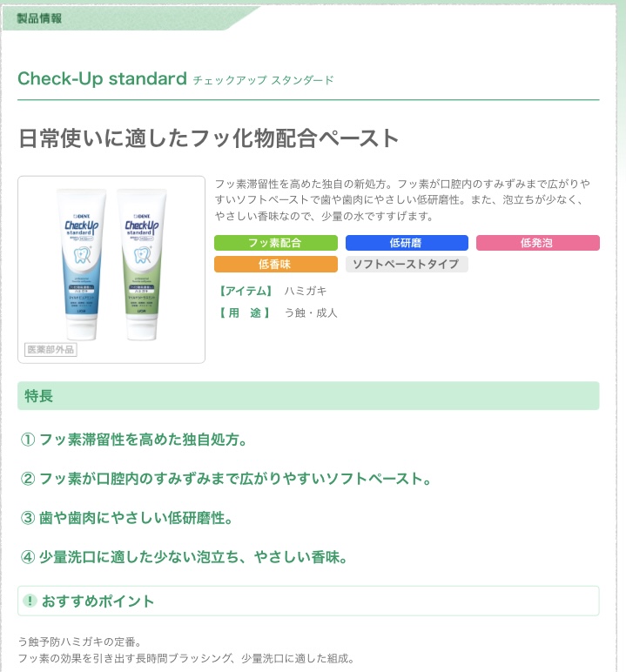Click the 日常使いに適したフッ化物配合ペースト headline
The width and height of the screenshot is (626, 672).
click(x=209, y=138)
